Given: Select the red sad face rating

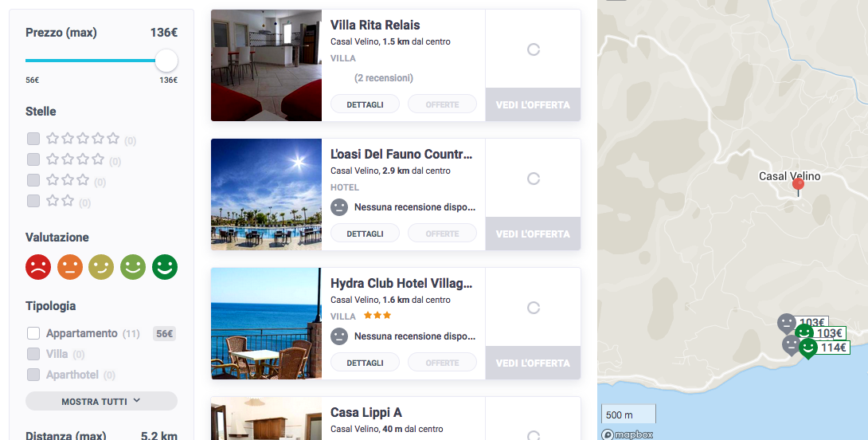Looking at the screenshot, I should click(x=38, y=267).
